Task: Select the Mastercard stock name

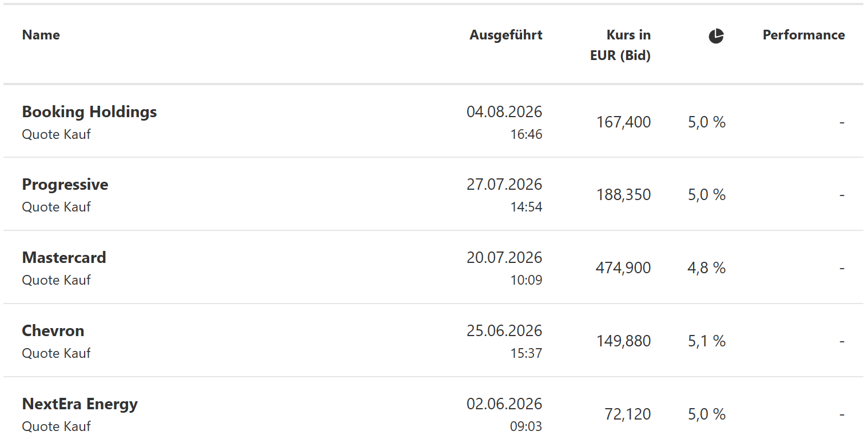Action: coord(64,258)
